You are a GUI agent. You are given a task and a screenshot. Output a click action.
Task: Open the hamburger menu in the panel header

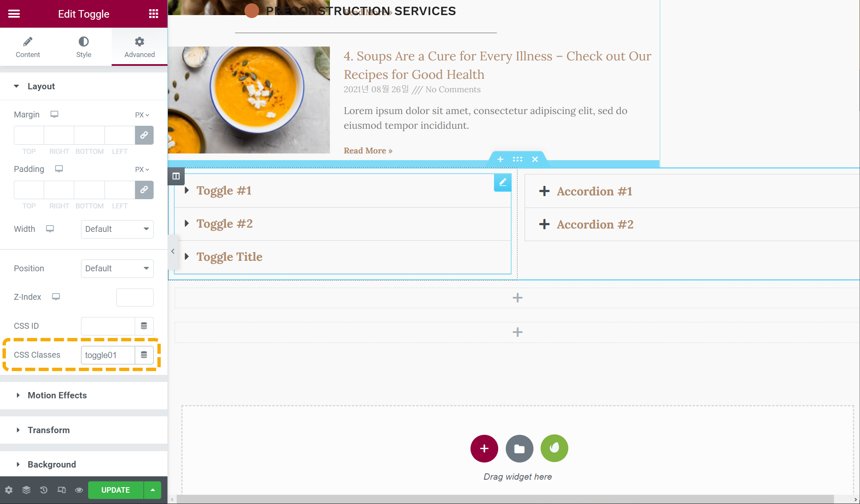click(x=14, y=14)
